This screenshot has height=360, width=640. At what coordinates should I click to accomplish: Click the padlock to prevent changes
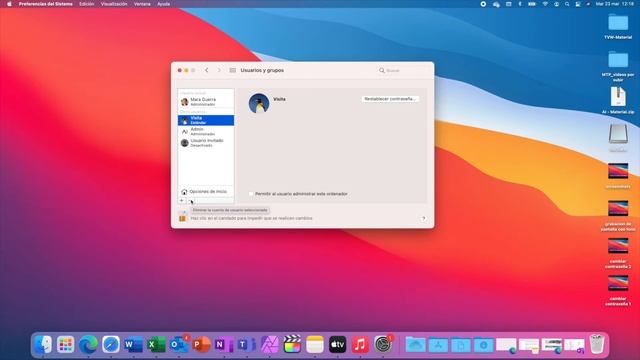(x=182, y=216)
